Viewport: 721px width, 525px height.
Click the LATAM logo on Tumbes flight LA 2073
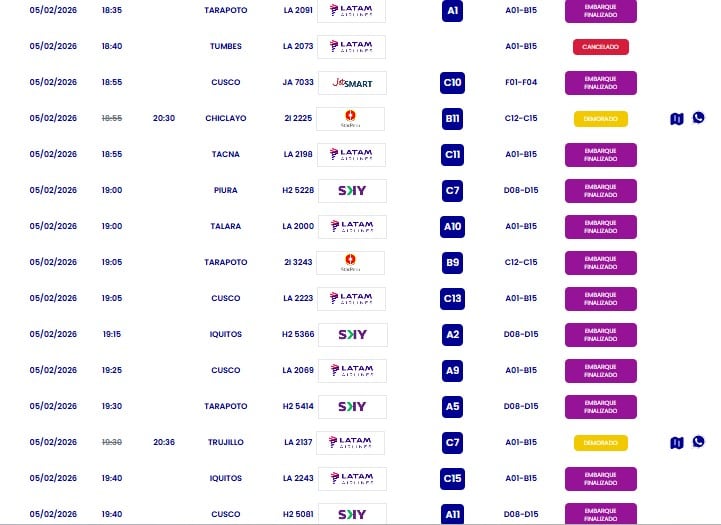pos(352,47)
